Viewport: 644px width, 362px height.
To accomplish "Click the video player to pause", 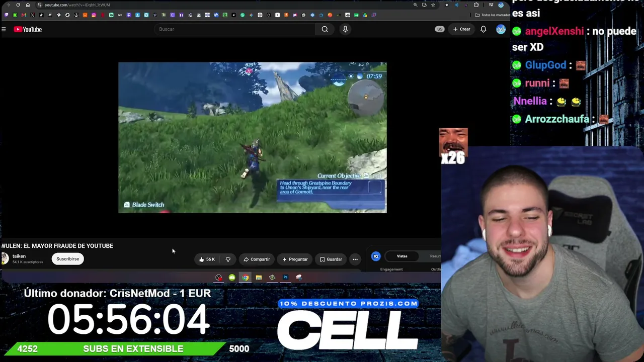I will click(x=253, y=138).
